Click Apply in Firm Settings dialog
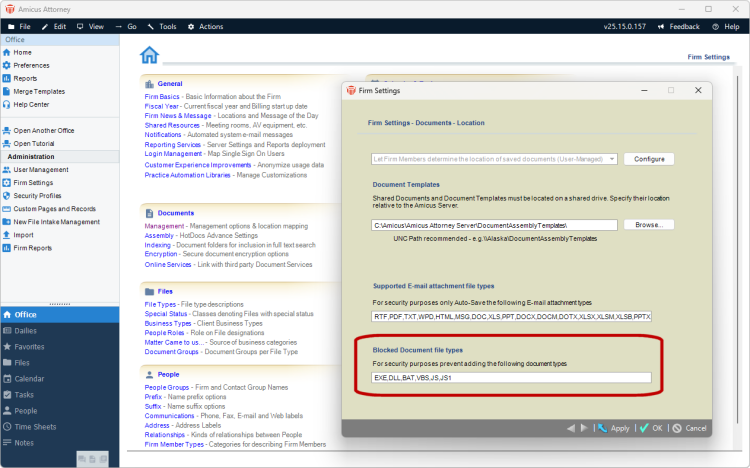The width and height of the screenshot is (750, 468). click(614, 428)
